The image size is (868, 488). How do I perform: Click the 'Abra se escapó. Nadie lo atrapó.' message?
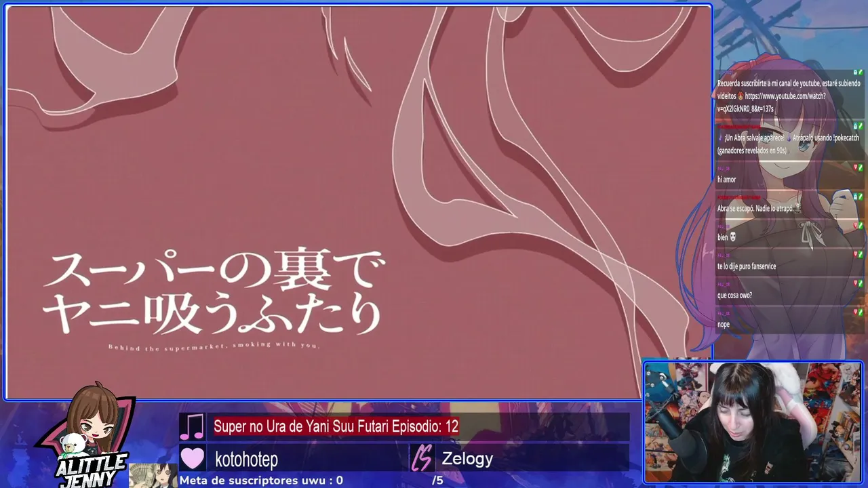click(759, 209)
